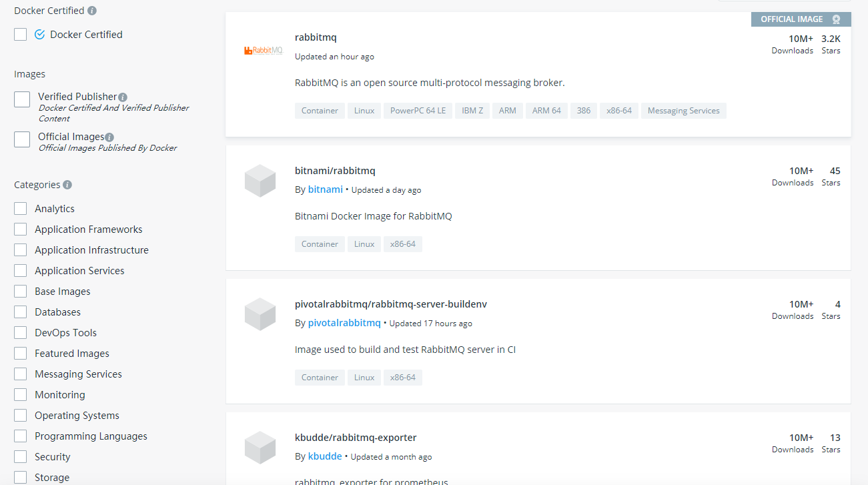
Task: Open the kbudde/rabbitmq-exporter repository
Action: click(356, 438)
